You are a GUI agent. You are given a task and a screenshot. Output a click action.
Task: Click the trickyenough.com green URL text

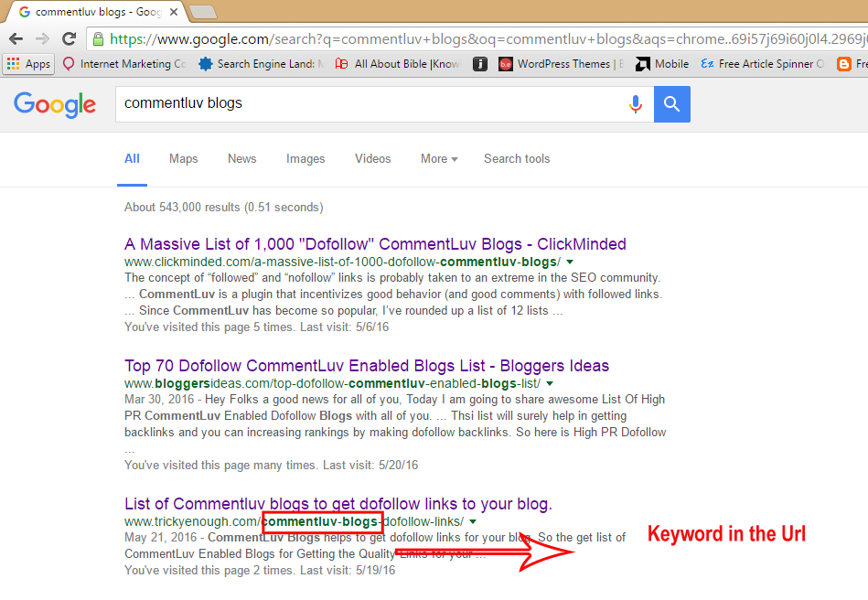(294, 521)
